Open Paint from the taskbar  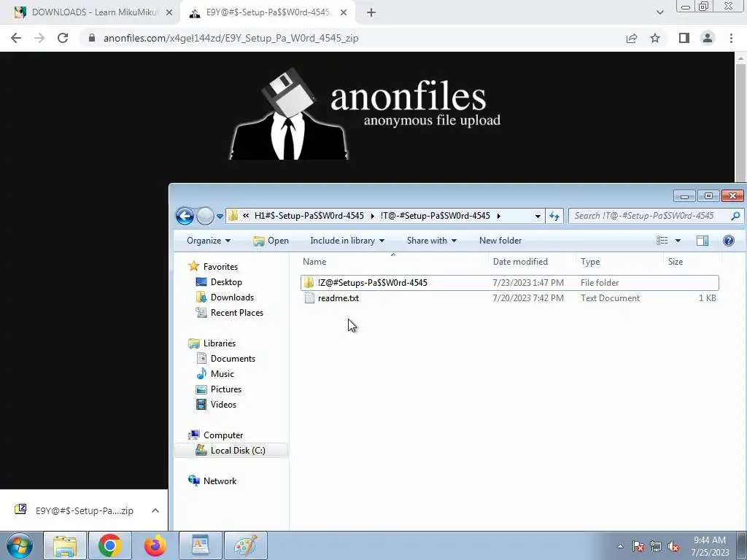246,545
